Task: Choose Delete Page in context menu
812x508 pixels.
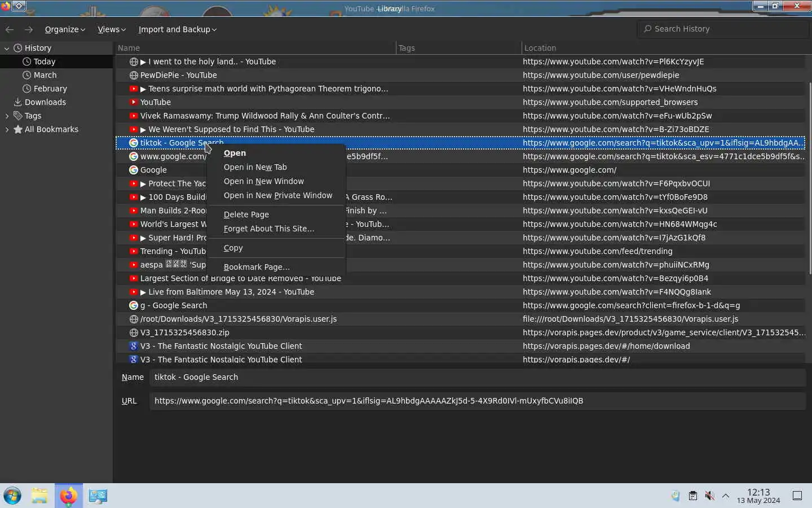Action: click(x=276, y=214)
